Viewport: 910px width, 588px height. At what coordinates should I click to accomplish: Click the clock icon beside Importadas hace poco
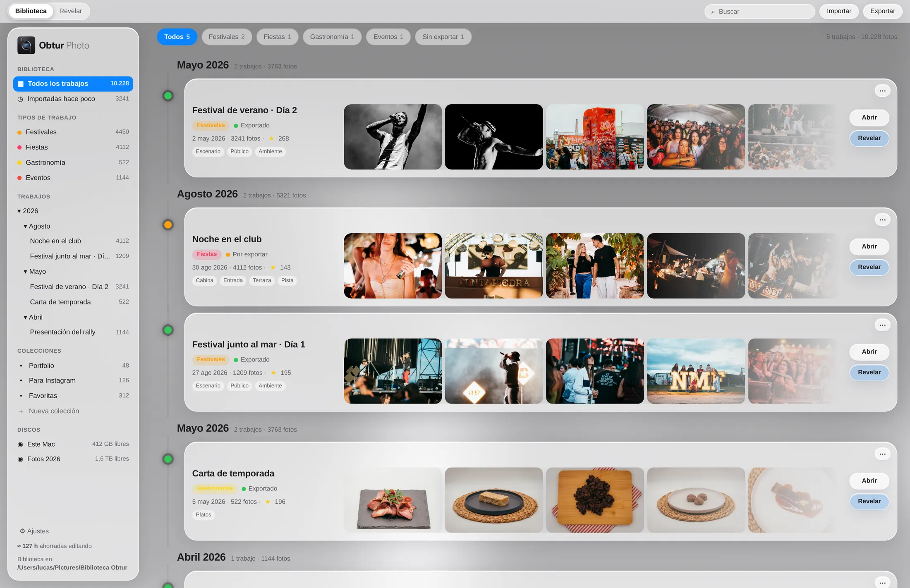20,99
